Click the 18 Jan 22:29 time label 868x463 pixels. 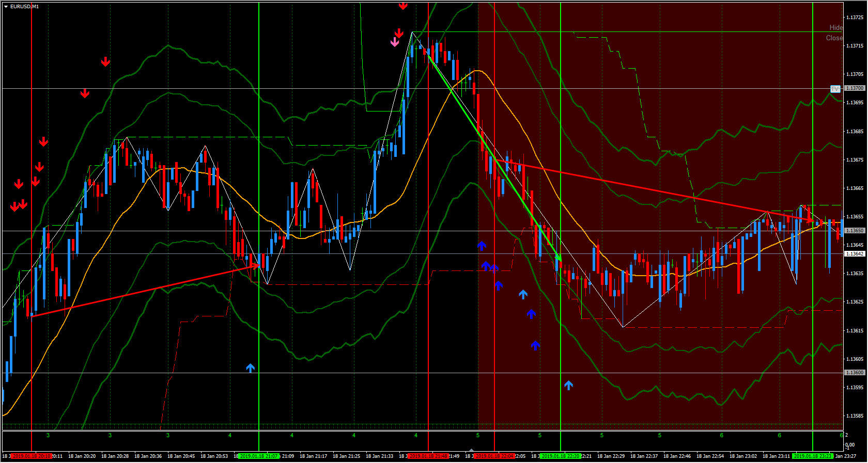611,456
